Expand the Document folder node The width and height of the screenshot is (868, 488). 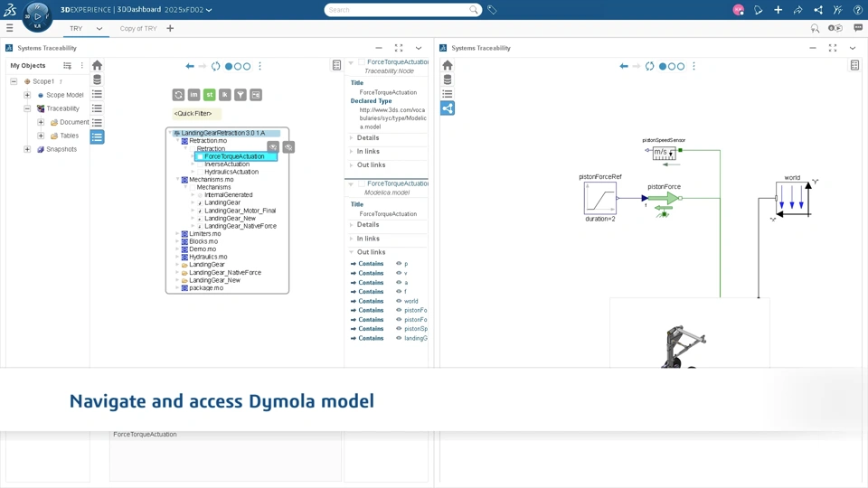click(x=41, y=122)
